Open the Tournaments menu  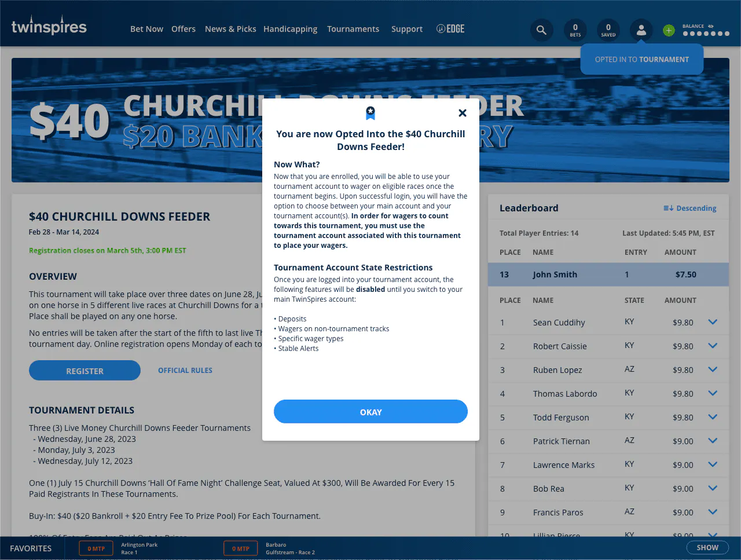tap(353, 29)
